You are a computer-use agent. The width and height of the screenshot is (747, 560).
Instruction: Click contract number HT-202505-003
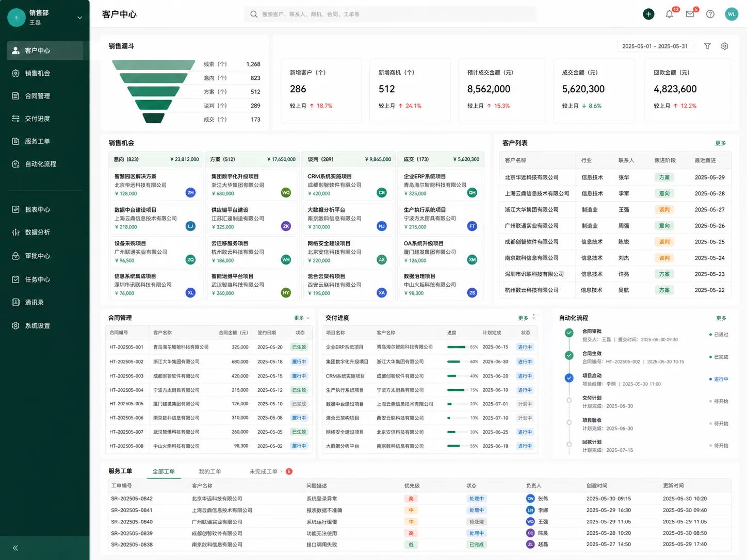point(126,376)
